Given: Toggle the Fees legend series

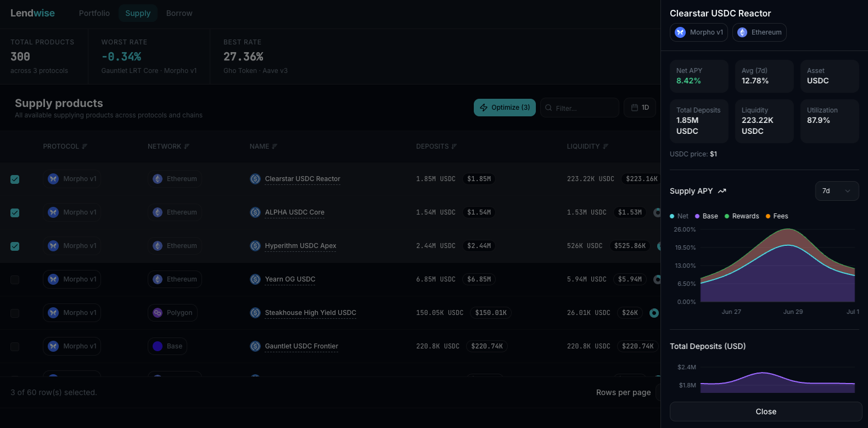Looking at the screenshot, I should 777,216.
